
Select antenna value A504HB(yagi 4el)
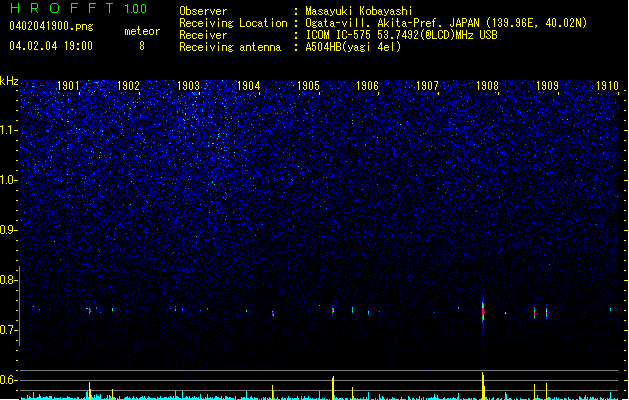click(353, 47)
